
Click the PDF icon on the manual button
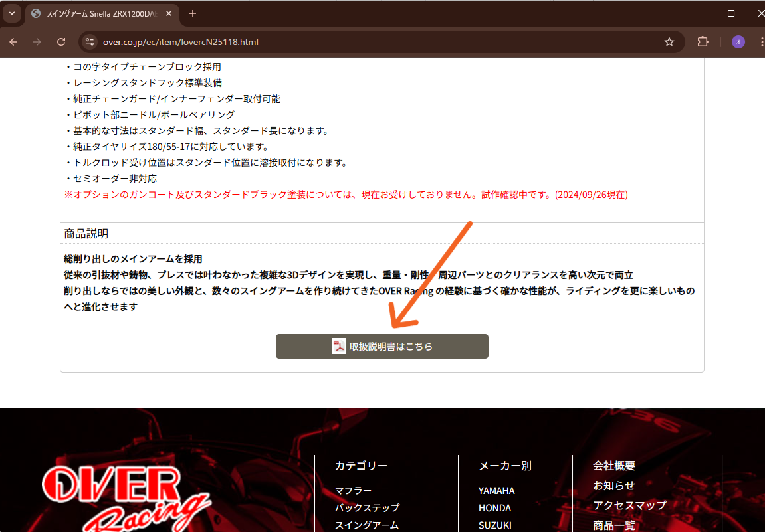click(338, 346)
